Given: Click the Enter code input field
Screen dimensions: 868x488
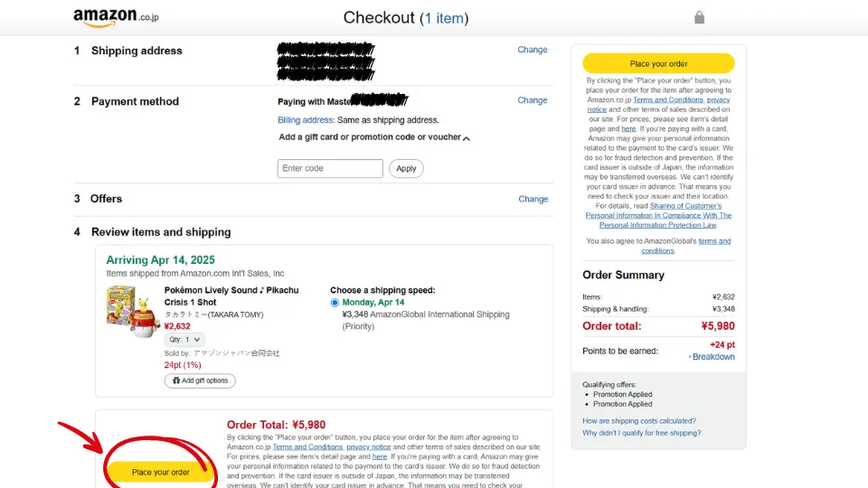Looking at the screenshot, I should tap(330, 168).
